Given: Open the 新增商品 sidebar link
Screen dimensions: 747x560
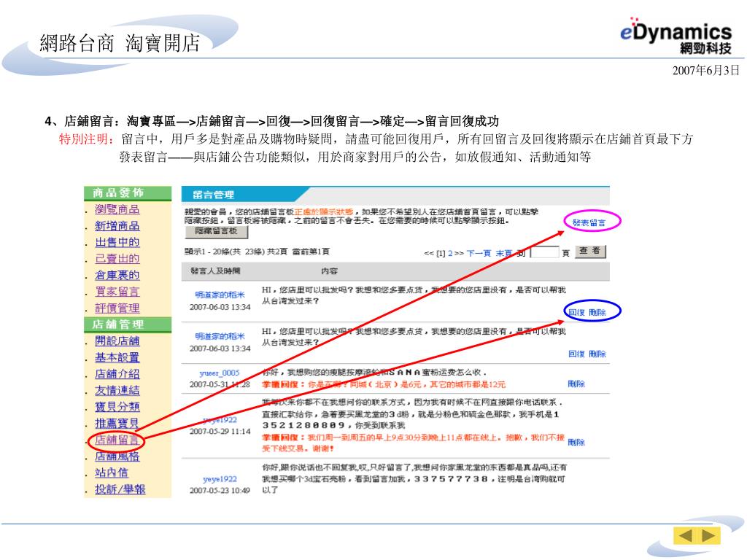Looking at the screenshot, I should click(117, 226).
